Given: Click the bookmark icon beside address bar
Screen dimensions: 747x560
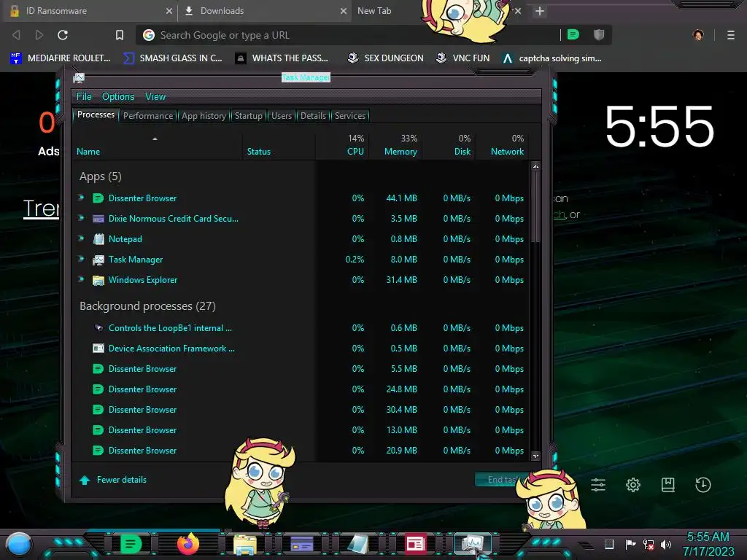Looking at the screenshot, I should pyautogui.click(x=120, y=35).
